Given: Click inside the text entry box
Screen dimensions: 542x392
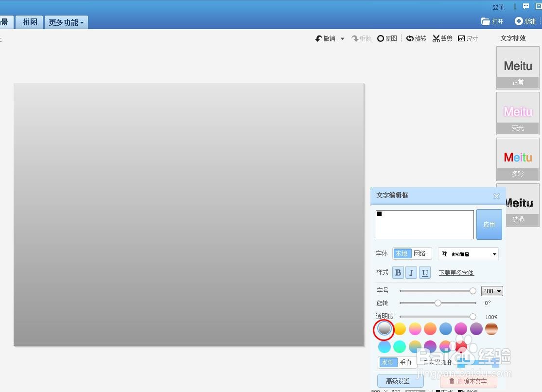Looking at the screenshot, I should (424, 225).
